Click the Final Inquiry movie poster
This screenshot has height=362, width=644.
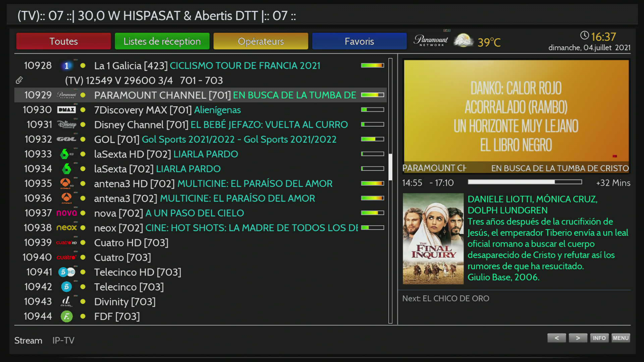tap(433, 239)
